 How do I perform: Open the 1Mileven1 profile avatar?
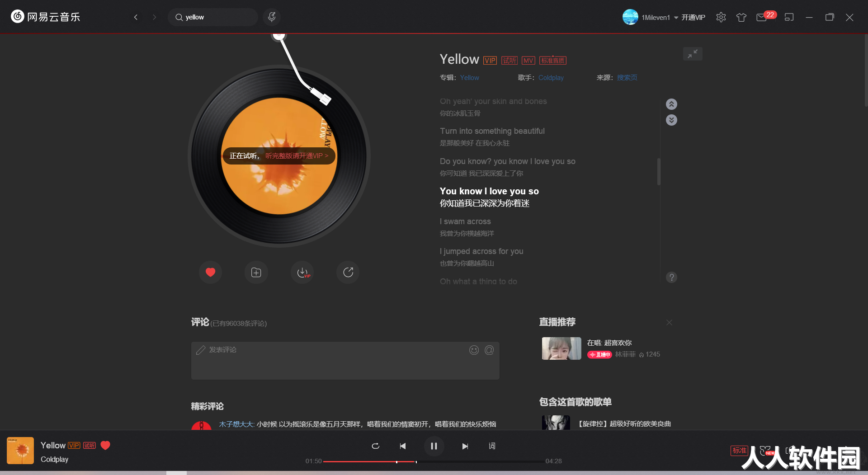tap(630, 17)
